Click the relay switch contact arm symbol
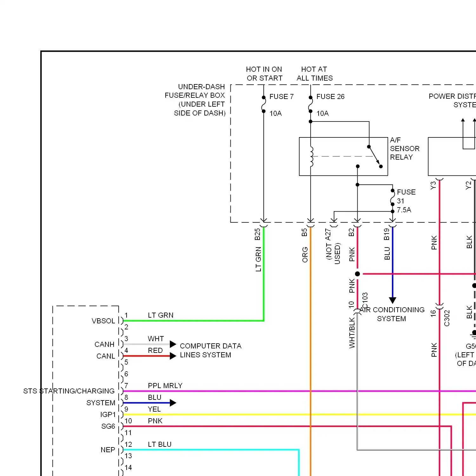The height and width of the screenshot is (476, 476). [x=375, y=156]
